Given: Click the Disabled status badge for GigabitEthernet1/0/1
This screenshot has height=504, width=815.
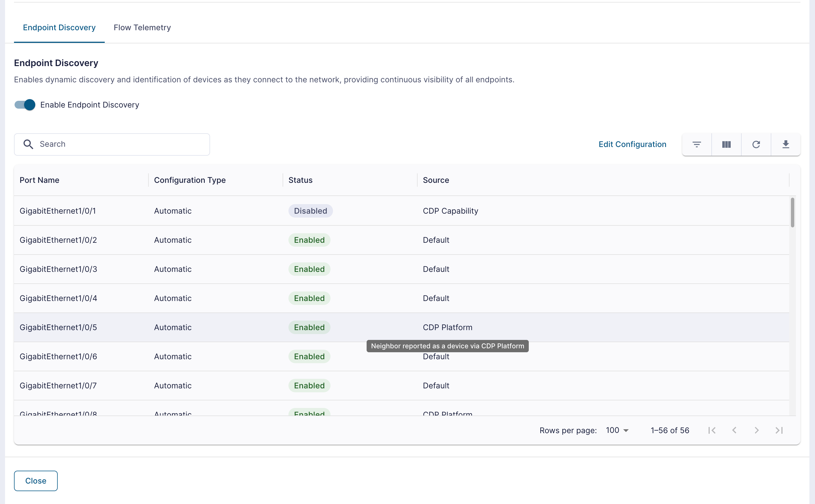Looking at the screenshot, I should [310, 211].
